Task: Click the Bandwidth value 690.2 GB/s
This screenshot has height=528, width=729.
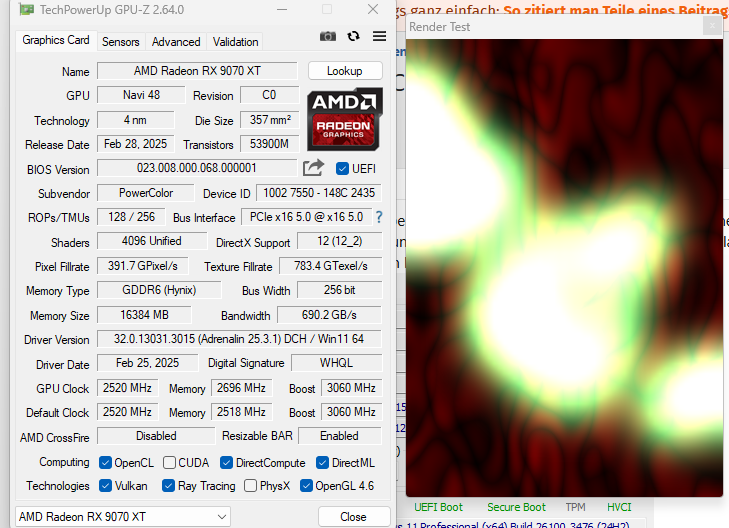Action: (329, 315)
